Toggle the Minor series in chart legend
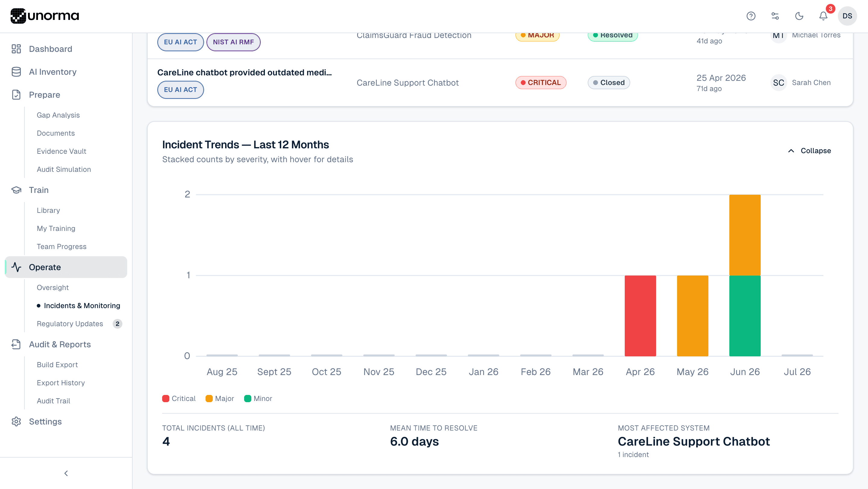868x489 pixels. 258,398
